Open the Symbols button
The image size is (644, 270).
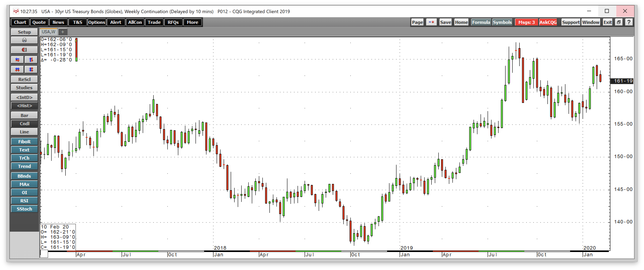tap(502, 22)
